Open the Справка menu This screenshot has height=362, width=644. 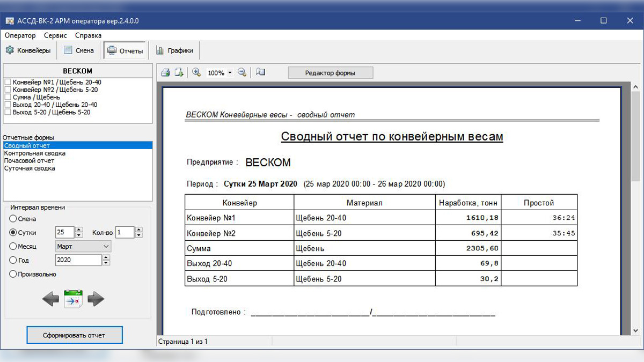(89, 35)
